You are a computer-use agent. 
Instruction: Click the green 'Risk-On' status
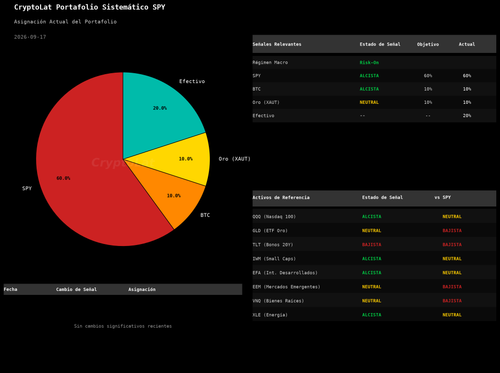point(369,62)
